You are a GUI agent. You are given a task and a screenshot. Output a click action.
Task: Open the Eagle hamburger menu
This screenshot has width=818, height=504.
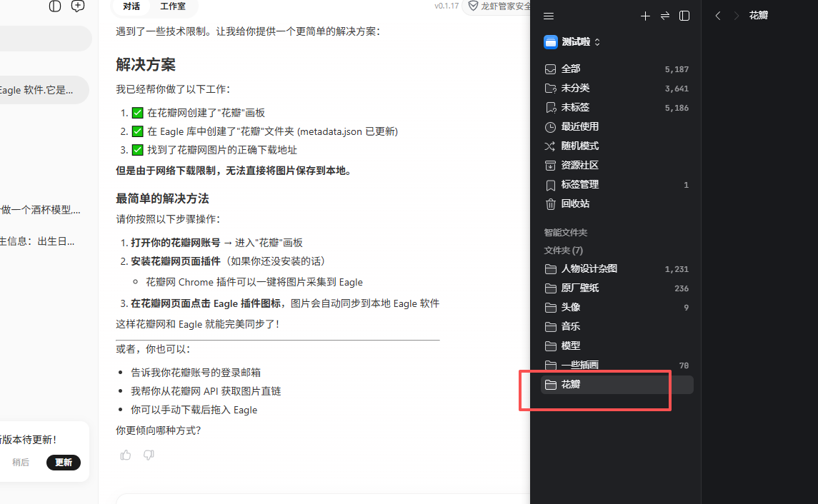(x=548, y=16)
